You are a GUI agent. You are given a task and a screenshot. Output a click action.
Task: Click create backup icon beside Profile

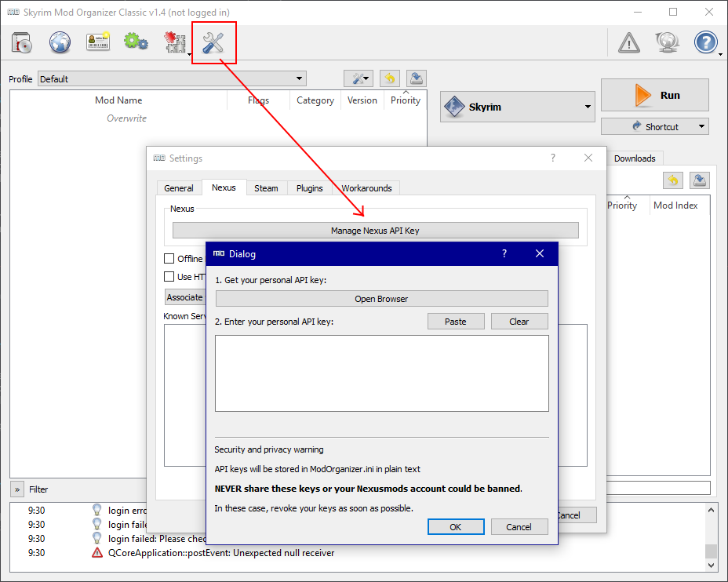[x=417, y=78]
